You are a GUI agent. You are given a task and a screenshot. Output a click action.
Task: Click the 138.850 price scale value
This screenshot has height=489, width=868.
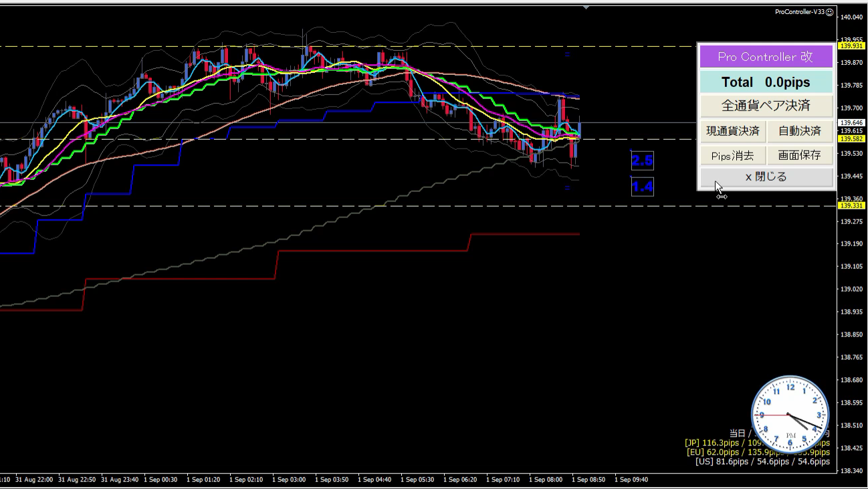click(852, 334)
